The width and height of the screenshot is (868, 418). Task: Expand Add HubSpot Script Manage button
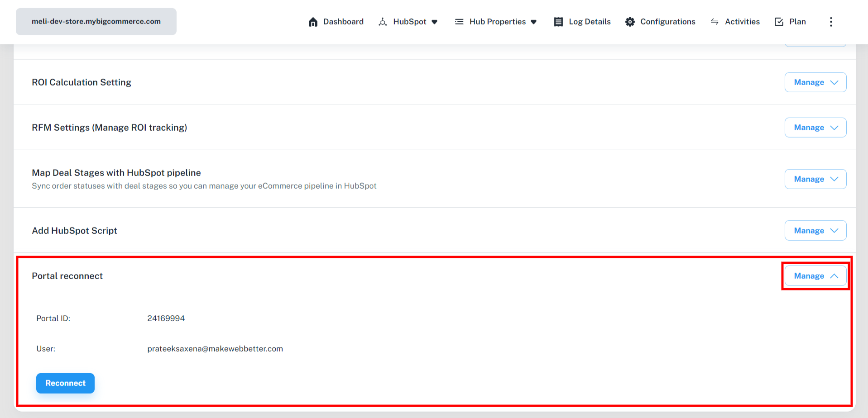[x=815, y=231]
